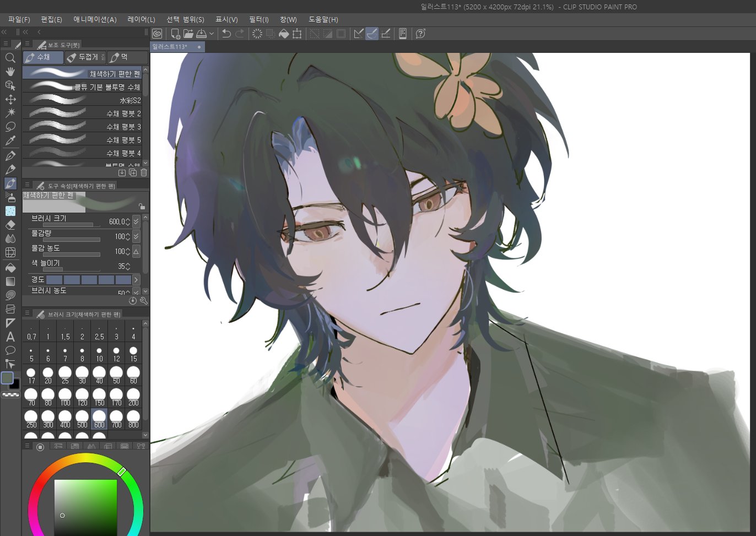Choose the 수채 평붓 5 brush
The width and height of the screenshot is (756, 536).
(x=83, y=140)
